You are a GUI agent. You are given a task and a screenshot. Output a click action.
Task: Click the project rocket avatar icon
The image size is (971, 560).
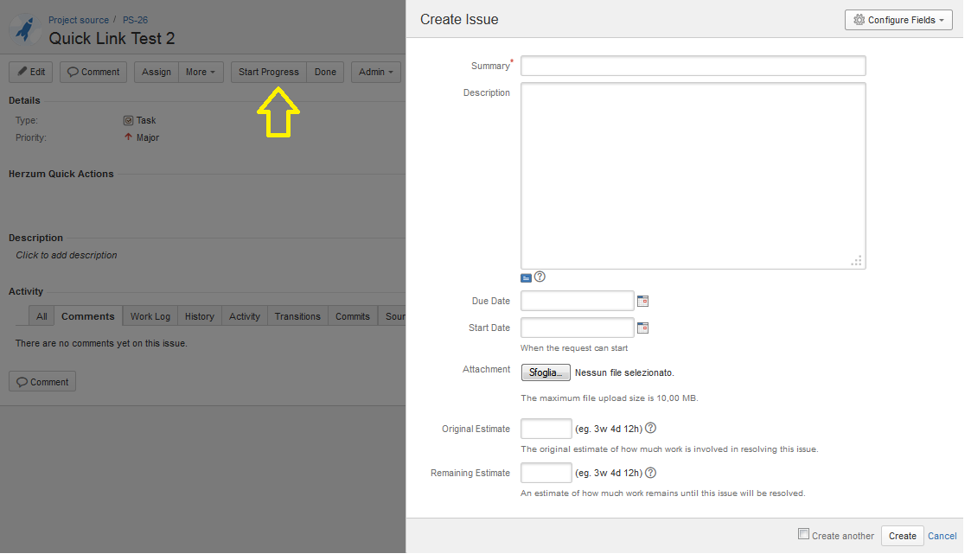pyautogui.click(x=25, y=29)
